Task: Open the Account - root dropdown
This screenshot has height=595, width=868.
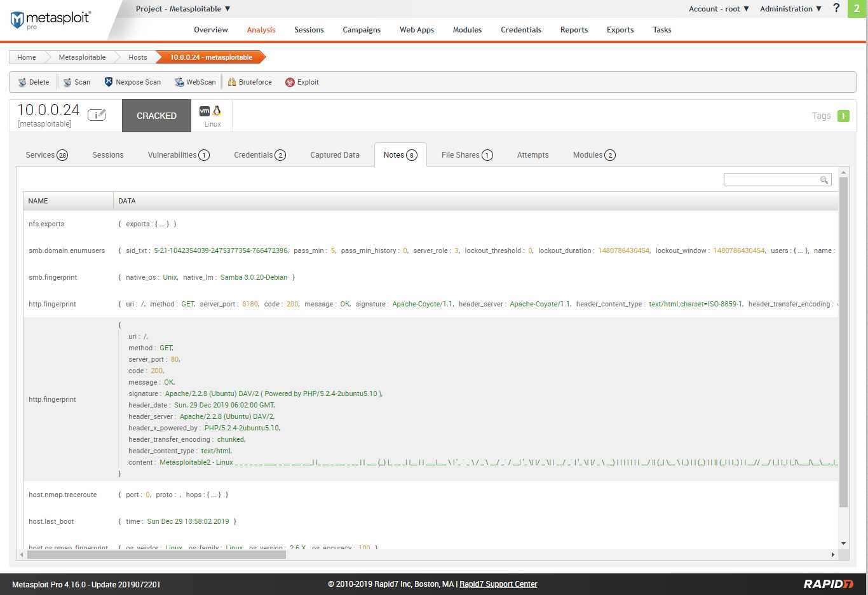Action: click(719, 9)
